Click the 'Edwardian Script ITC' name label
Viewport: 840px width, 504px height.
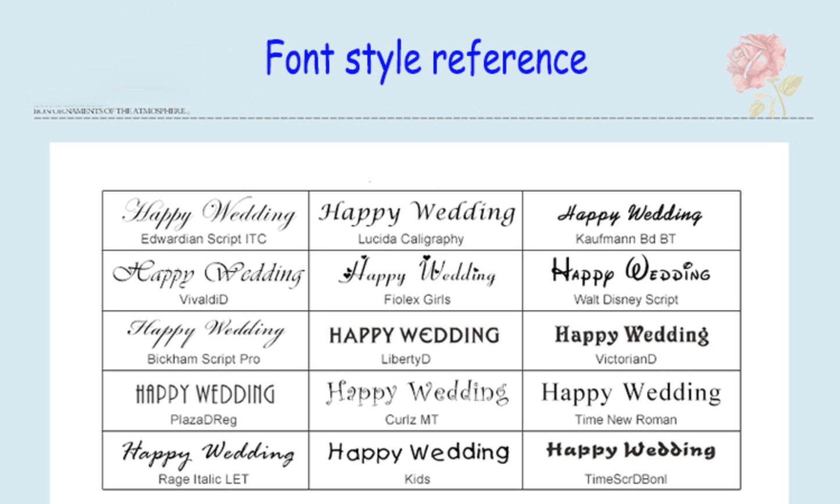pos(203,239)
